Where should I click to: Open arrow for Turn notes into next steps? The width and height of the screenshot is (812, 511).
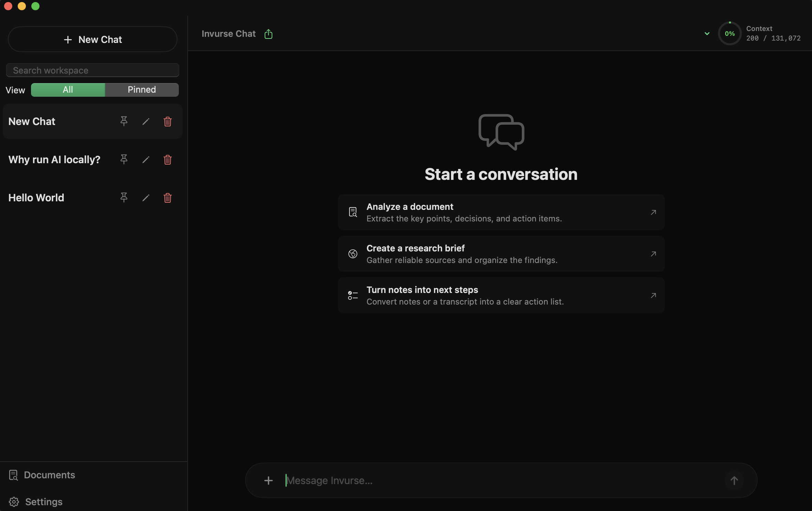coord(653,295)
